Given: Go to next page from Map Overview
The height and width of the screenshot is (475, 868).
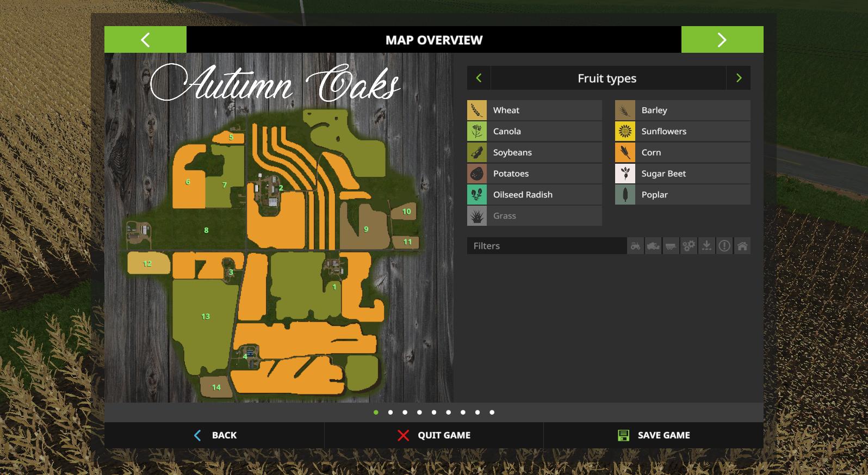Looking at the screenshot, I should point(722,40).
